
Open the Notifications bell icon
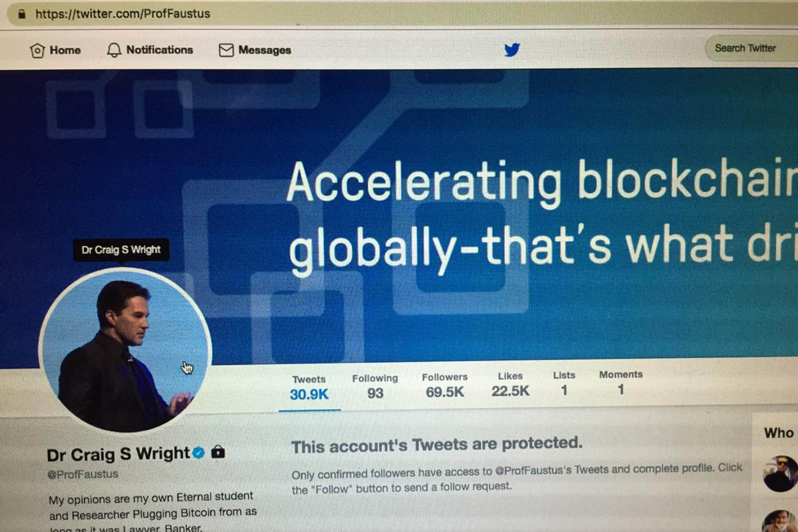click(x=114, y=50)
